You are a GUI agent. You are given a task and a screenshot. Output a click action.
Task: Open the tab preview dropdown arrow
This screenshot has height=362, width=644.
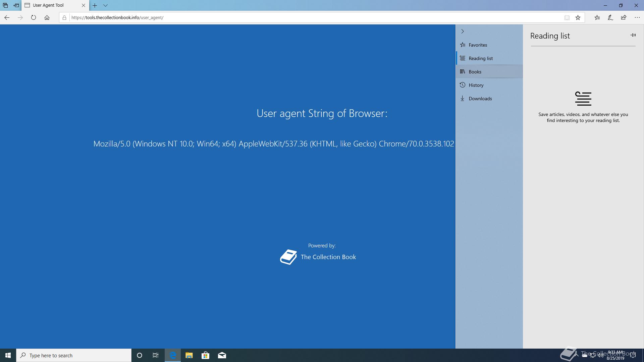tap(105, 5)
